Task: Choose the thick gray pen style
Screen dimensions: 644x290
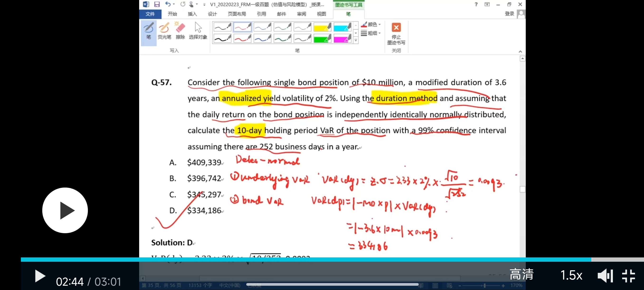Action: point(302,39)
